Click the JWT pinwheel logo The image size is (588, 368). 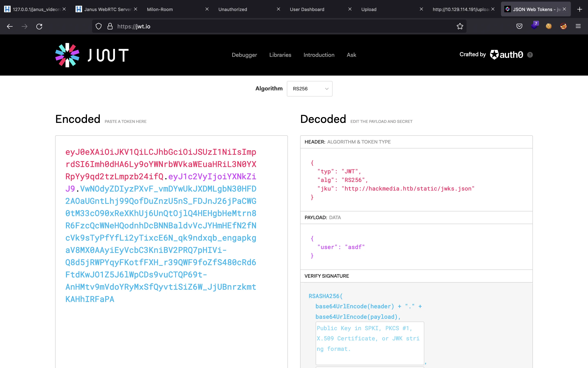[x=67, y=55]
